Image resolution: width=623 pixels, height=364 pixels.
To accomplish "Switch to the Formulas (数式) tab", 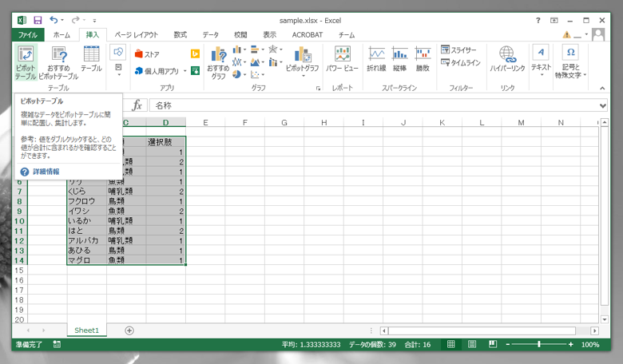I will click(180, 34).
